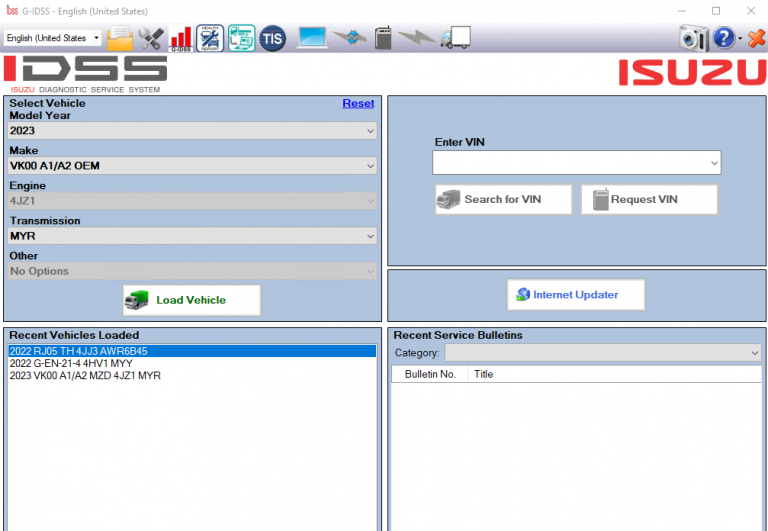768x531 pixels.
Task: Click the Reset link in Select Vehicle
Action: coord(358,103)
